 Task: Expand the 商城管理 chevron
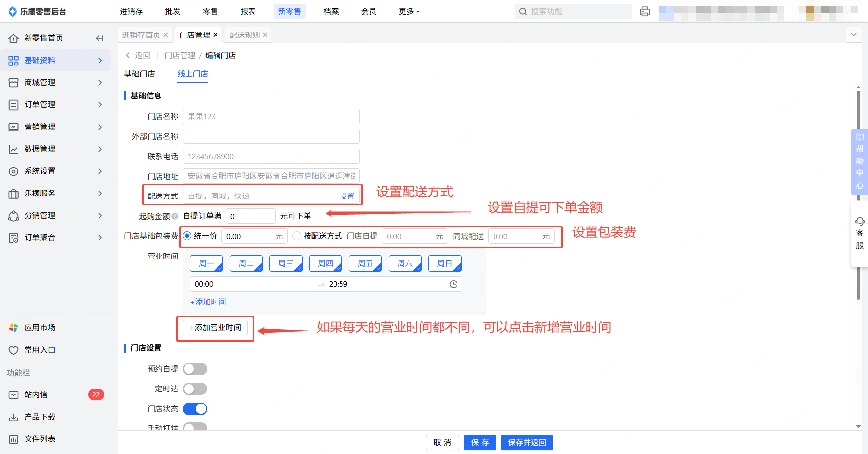pos(100,83)
